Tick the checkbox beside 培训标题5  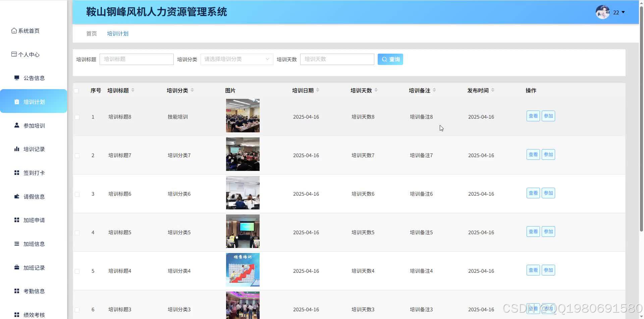coord(77,232)
